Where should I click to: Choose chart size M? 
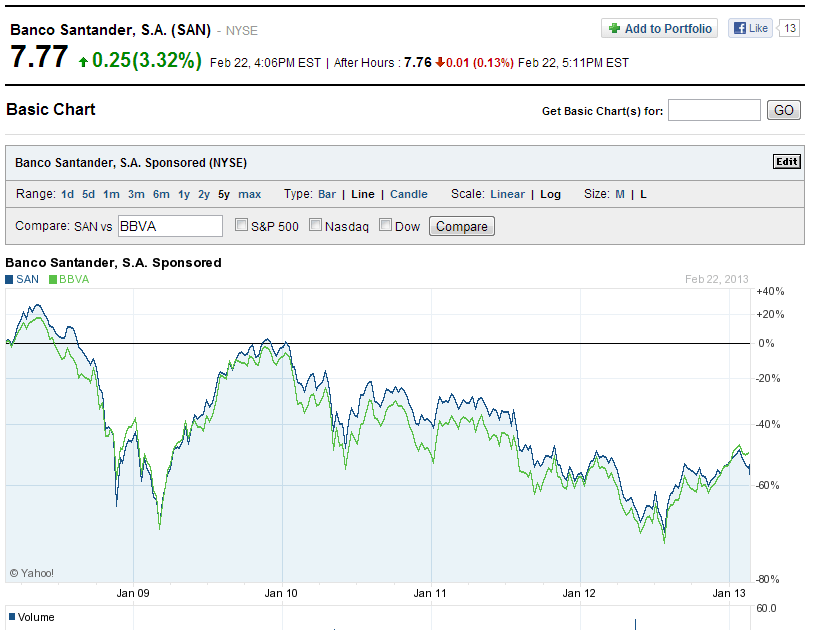[x=620, y=194]
